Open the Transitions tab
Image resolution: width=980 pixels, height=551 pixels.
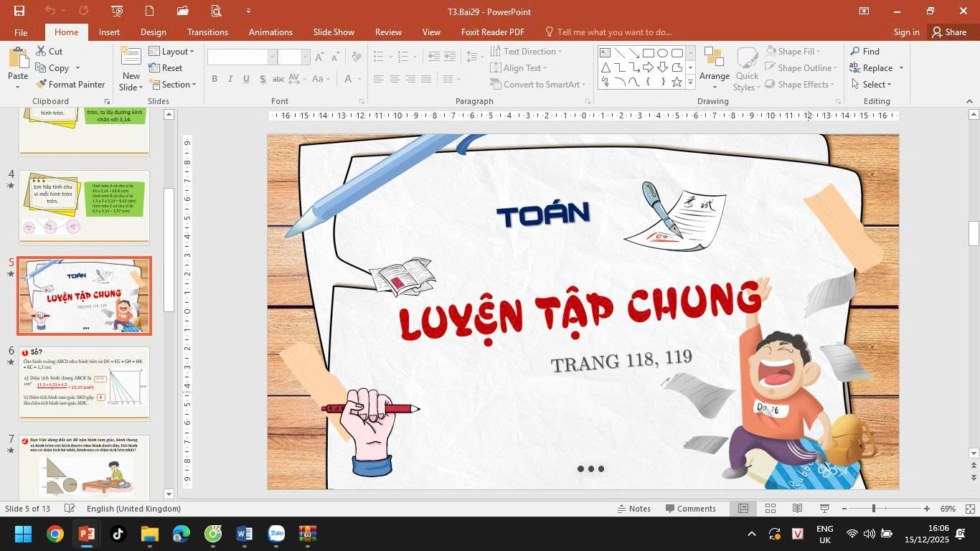click(x=207, y=32)
